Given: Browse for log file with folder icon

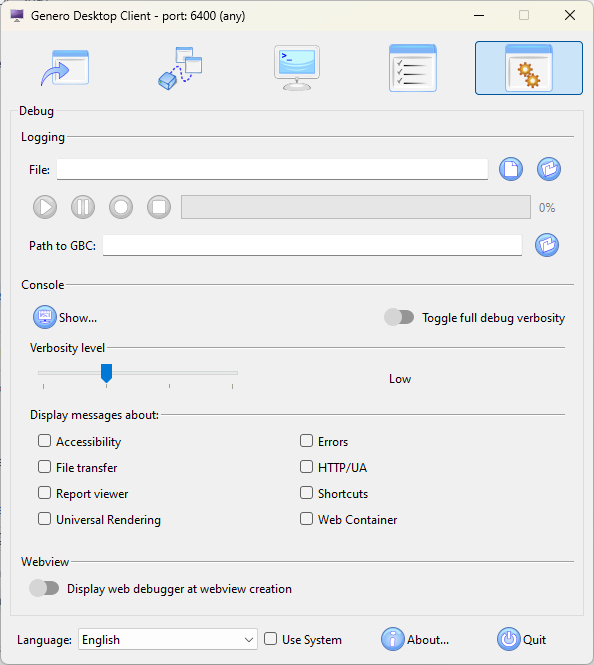Looking at the screenshot, I should point(549,169).
